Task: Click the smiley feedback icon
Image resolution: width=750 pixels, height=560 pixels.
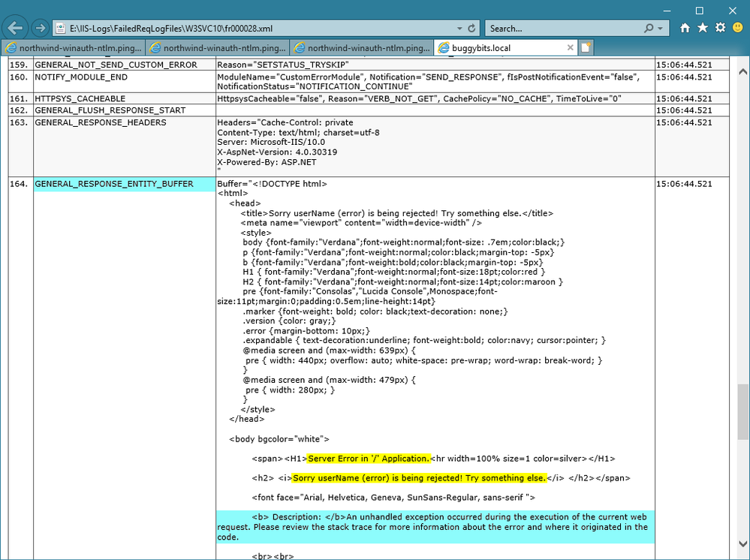Action: pos(738,28)
